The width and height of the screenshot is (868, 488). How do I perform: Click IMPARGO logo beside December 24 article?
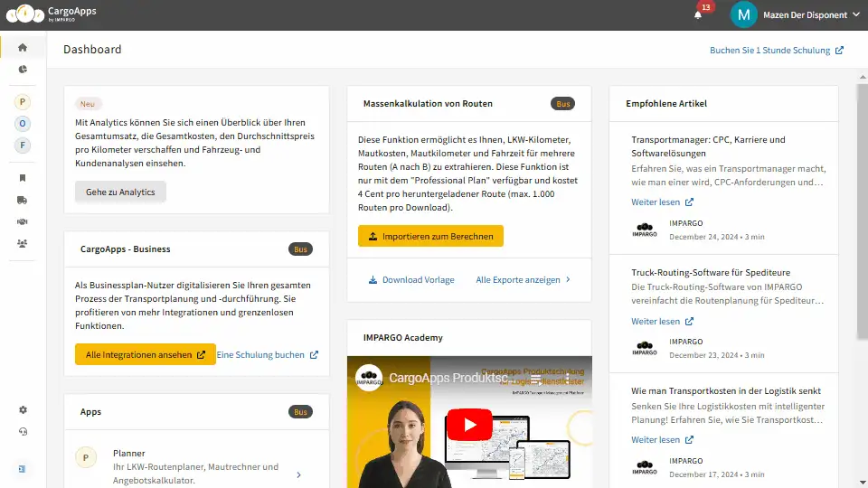[x=645, y=230]
